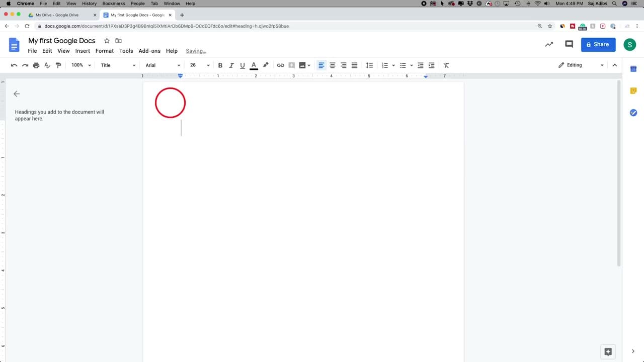Set left text alignment
644x362 pixels.
[321, 65]
